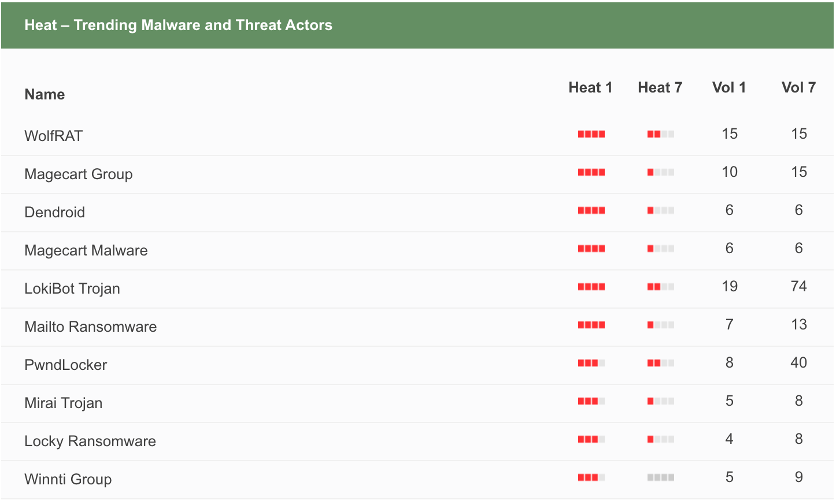Click Winnti Group's Heat 1 bars
Image resolution: width=836 pixels, height=504 pixels.
coord(591,477)
